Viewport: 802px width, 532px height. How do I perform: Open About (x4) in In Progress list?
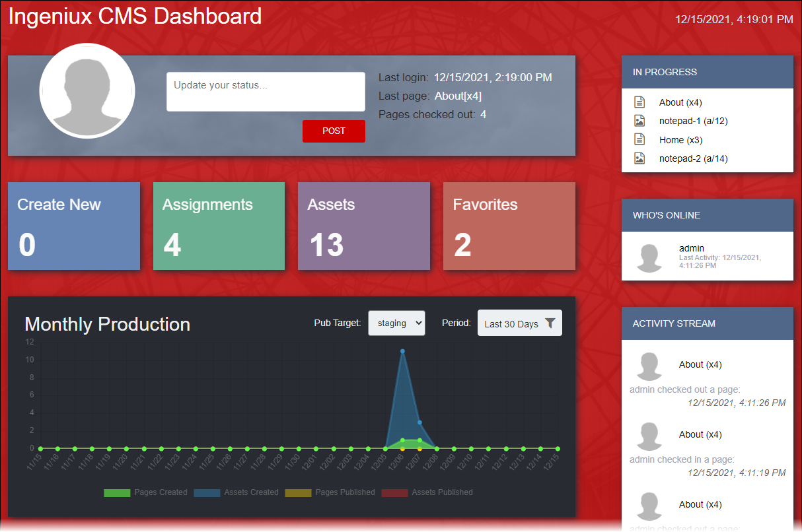(x=680, y=102)
